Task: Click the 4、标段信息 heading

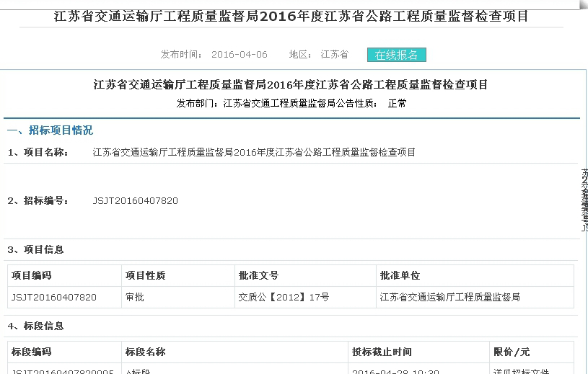Action: [x=36, y=326]
